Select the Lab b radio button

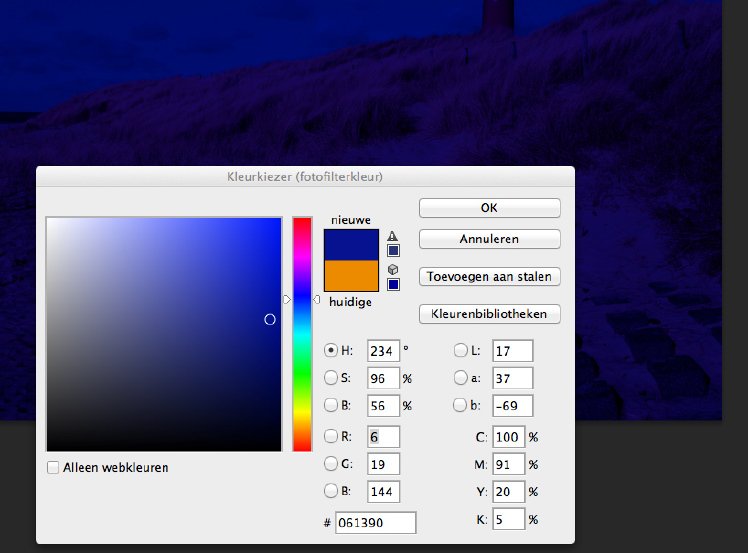[460, 405]
